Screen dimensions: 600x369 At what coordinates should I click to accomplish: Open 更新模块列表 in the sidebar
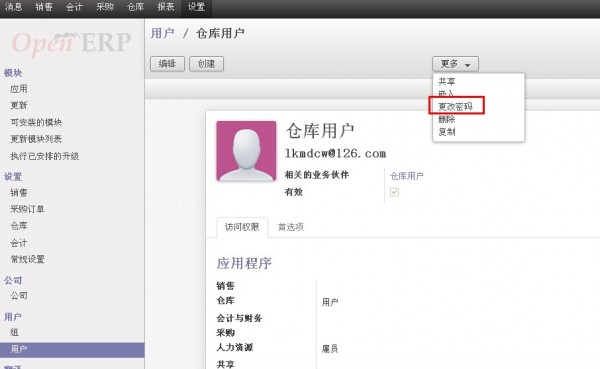[x=36, y=139]
